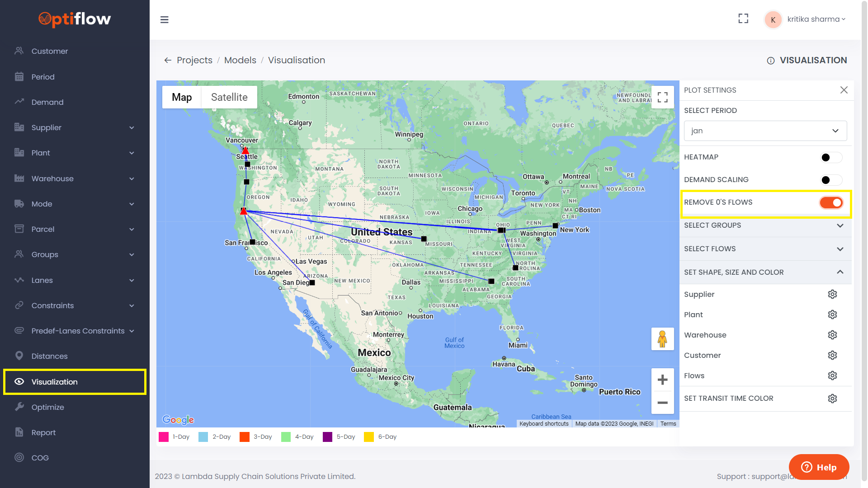The image size is (868, 488).
Task: Click the map fullscreen icon
Action: (662, 97)
